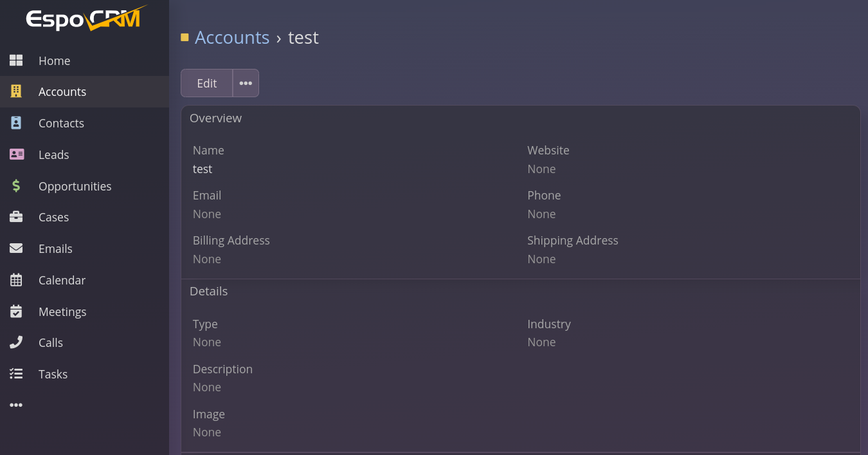868x455 pixels.
Task: Select the Opportunities dollar sign icon
Action: pos(16,186)
